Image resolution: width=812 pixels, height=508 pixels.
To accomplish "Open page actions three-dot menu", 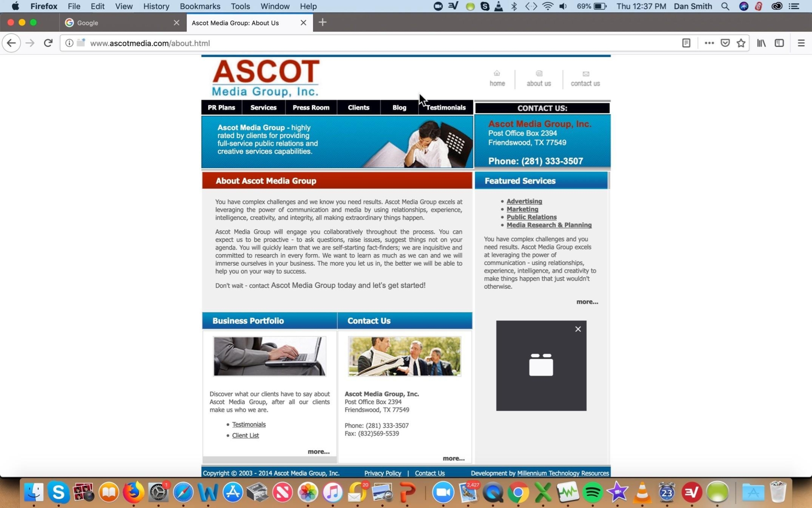I will click(x=709, y=43).
